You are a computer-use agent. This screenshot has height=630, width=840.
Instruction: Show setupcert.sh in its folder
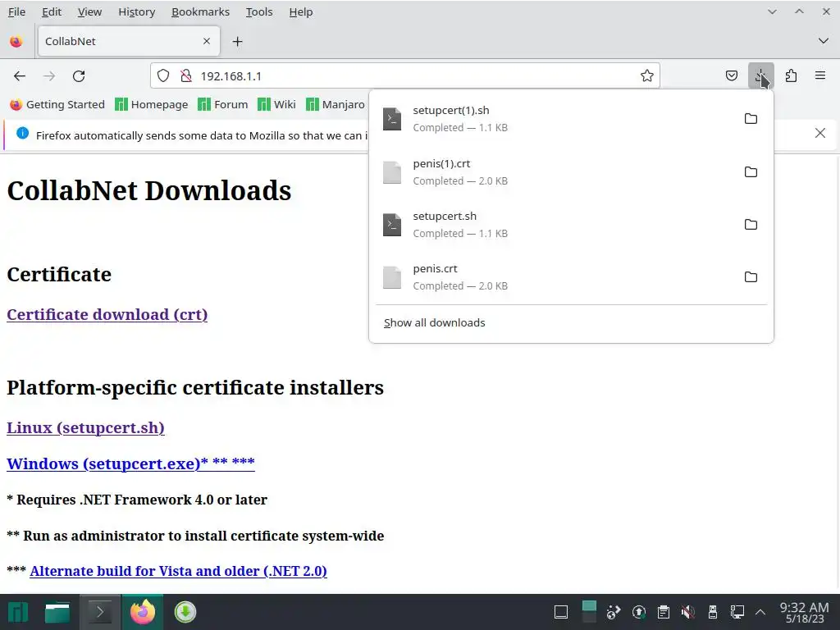(751, 224)
